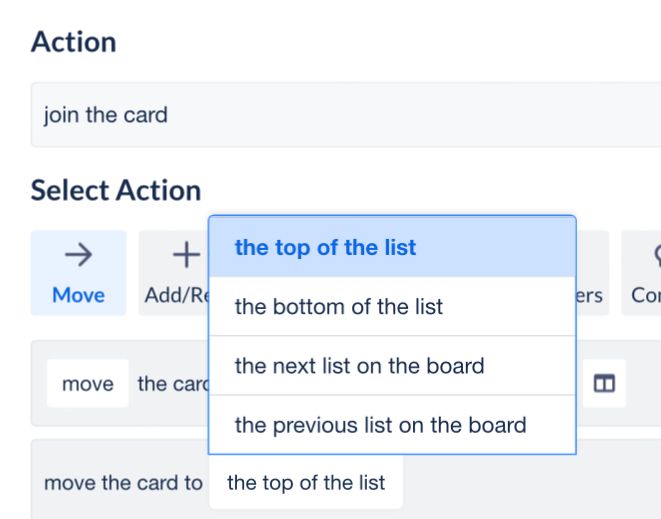This screenshot has height=519, width=661.
Task: Click the plus icon on the Add/Remove tab
Action: tap(186, 255)
